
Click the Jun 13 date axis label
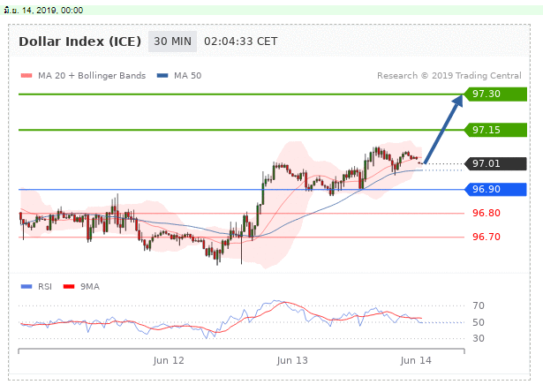coord(292,360)
